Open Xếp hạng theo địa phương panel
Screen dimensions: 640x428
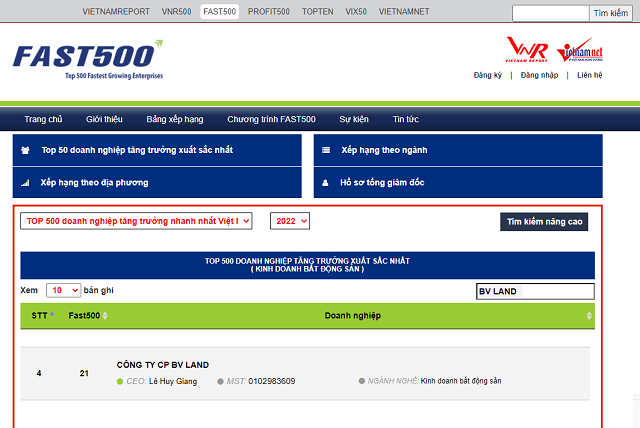[94, 183]
